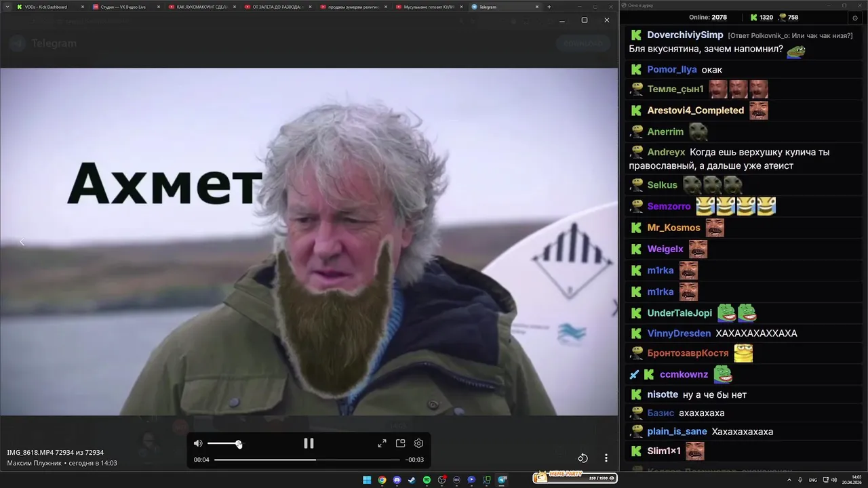This screenshot has height=488, width=868.
Task: Switch to the ОТ ЗАЛЕТА ДО РАЗВОДА tab
Action: tap(279, 7)
